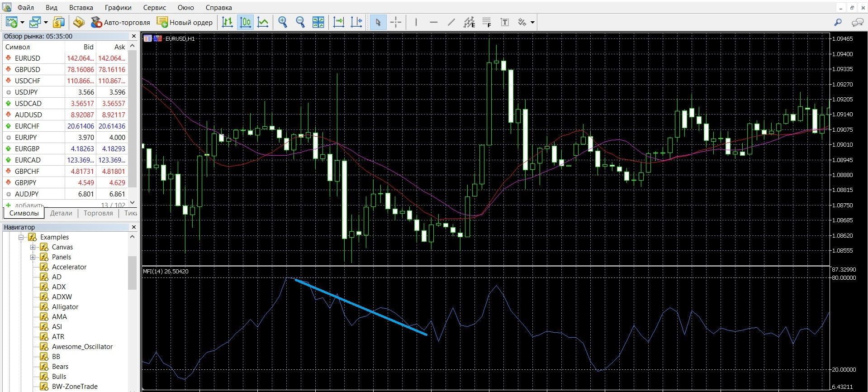Select the horizontal line tool

click(434, 22)
